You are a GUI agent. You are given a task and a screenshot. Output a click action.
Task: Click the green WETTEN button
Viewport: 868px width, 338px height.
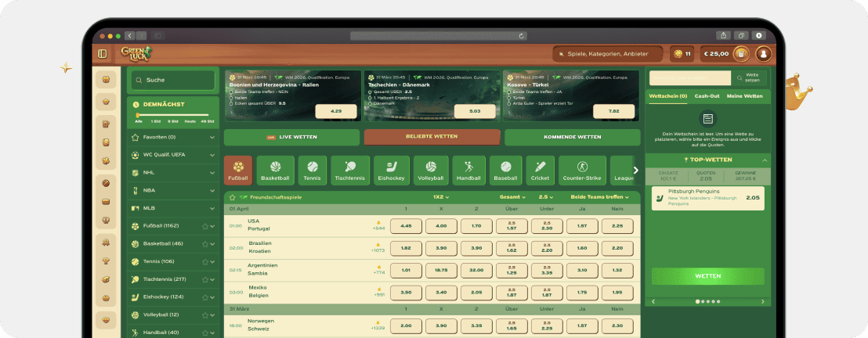[x=708, y=276]
